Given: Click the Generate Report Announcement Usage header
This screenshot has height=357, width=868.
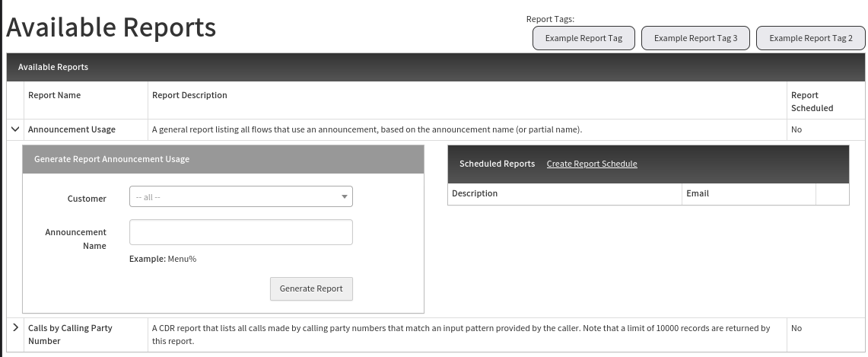Looking at the screenshot, I should coord(112,159).
